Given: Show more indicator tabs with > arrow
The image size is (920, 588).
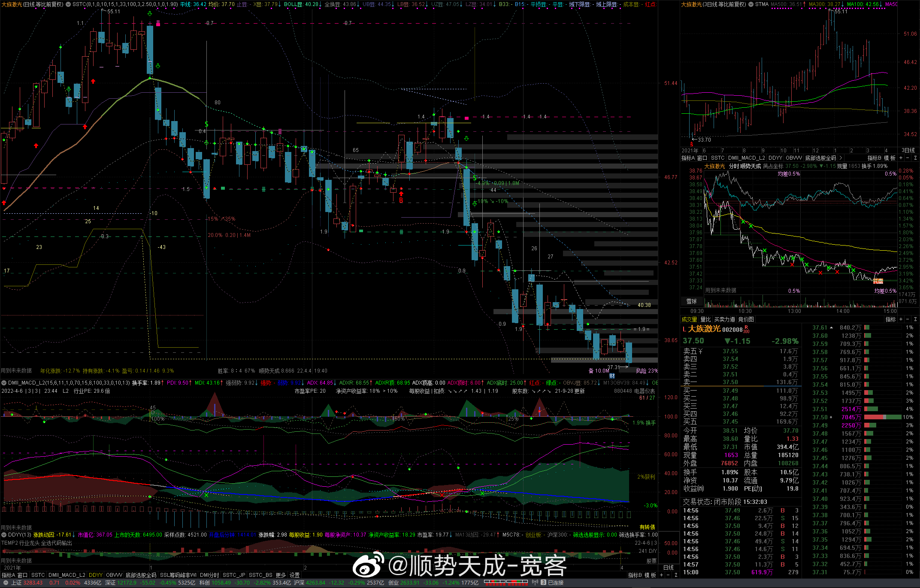Looking at the screenshot, I should [841, 158].
